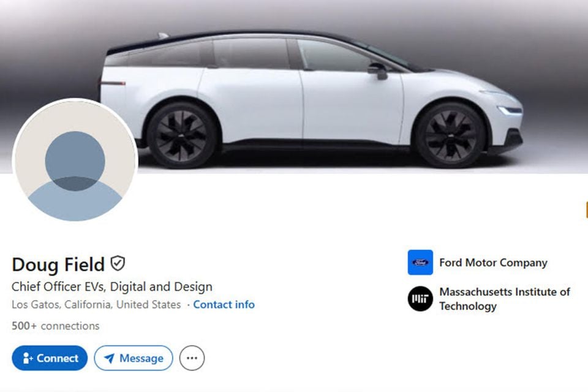View the 500+ connections list
The height and width of the screenshot is (392, 588).
point(56,326)
